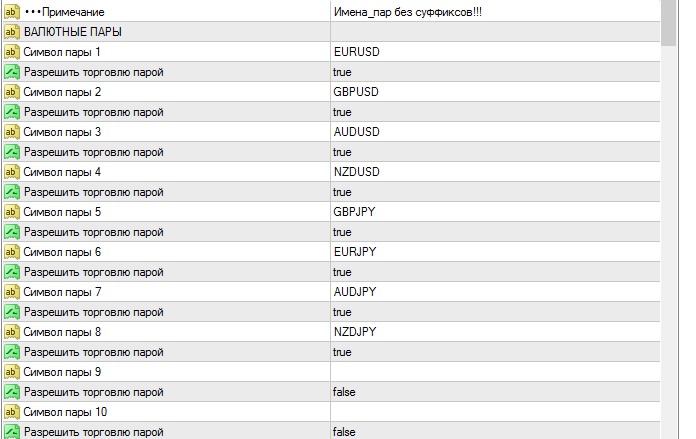Click the boolean icon below Символ пары 1

[x=12, y=72]
